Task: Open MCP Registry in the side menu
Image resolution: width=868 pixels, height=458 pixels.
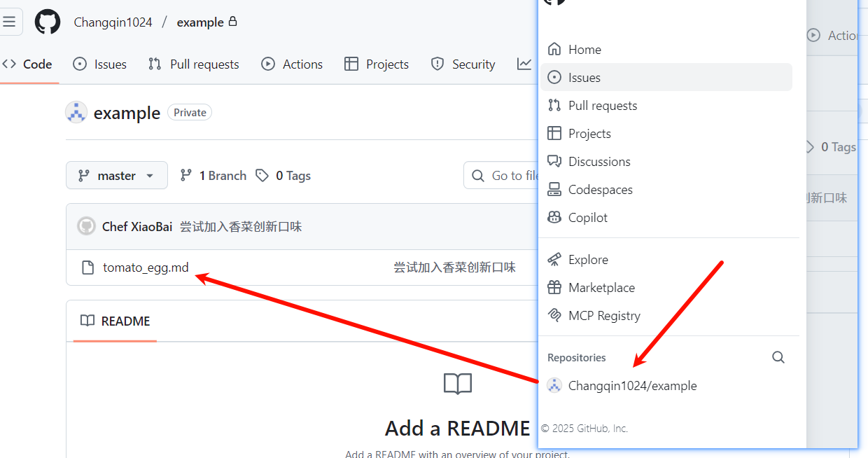Action: [666, 316]
